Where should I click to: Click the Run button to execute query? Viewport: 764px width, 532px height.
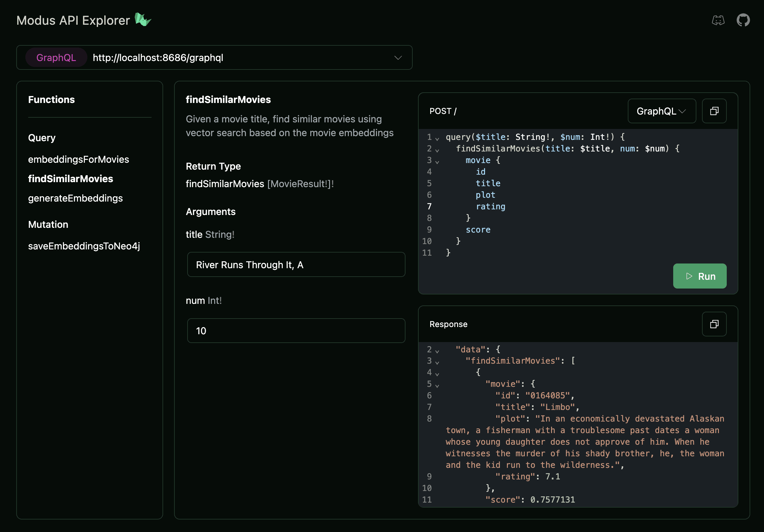coord(699,276)
